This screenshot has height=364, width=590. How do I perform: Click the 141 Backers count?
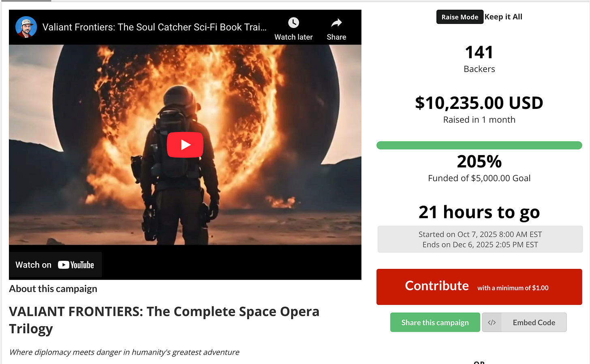(x=479, y=59)
